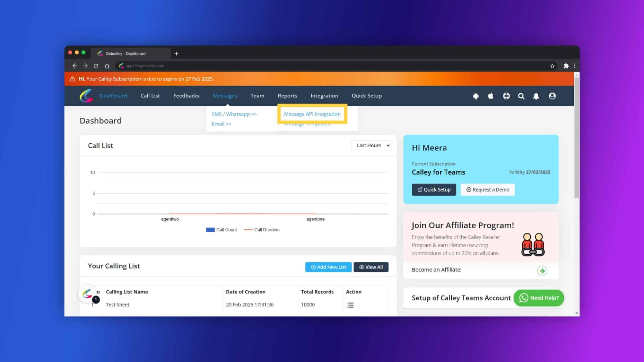
Task: Choose Message API Integration
Action: point(312,114)
